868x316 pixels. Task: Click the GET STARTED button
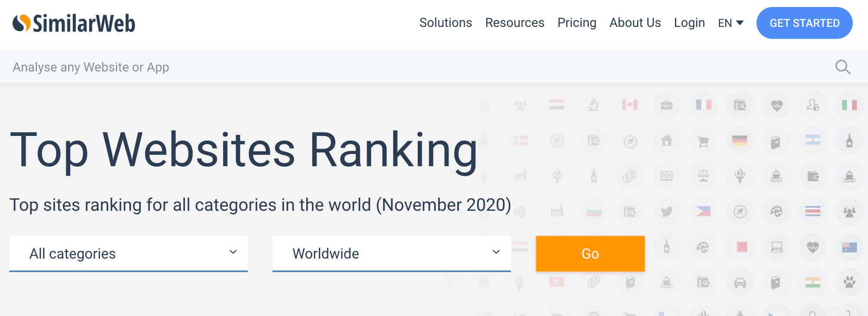805,23
